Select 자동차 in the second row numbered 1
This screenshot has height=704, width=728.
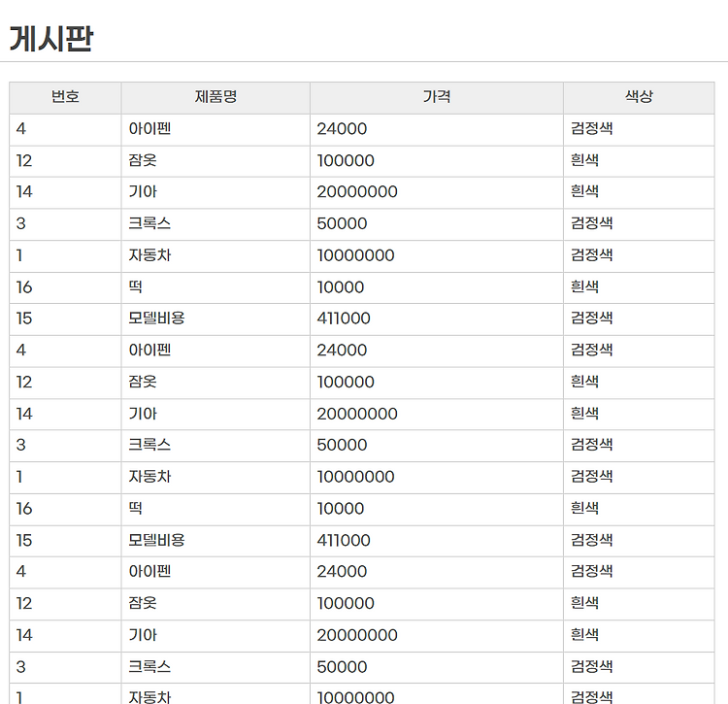pyautogui.click(x=149, y=477)
